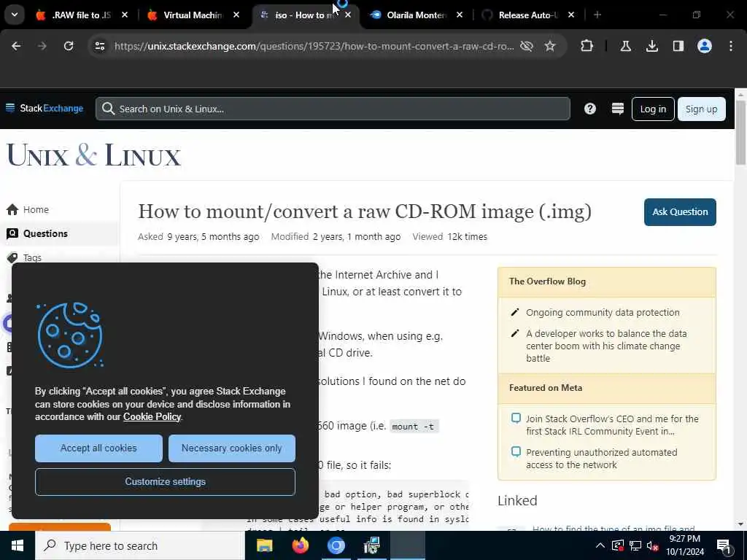Open a new browser tab
This screenshot has width=747, height=560.
597,15
